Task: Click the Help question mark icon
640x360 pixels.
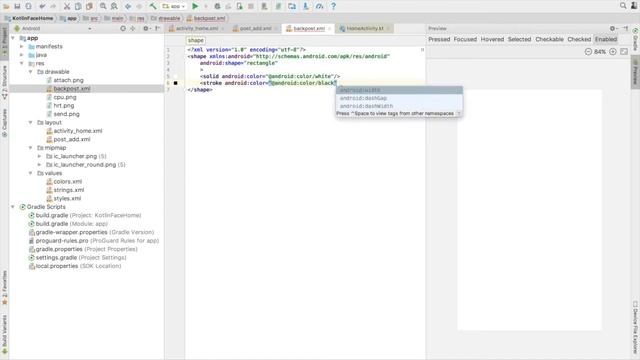Action: pos(333,6)
